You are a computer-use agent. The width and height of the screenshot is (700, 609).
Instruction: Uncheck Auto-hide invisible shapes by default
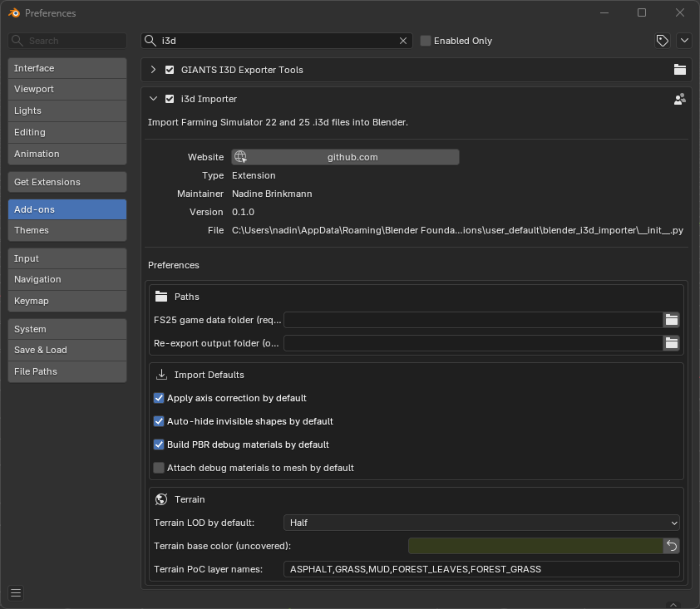(x=159, y=421)
